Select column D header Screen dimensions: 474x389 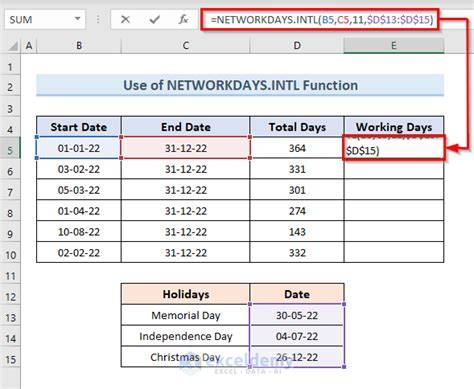[x=297, y=46]
